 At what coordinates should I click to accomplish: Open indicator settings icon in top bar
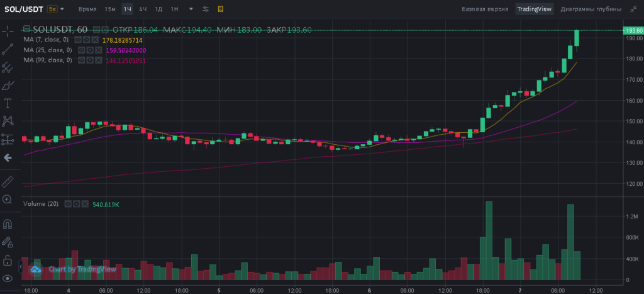point(206,9)
